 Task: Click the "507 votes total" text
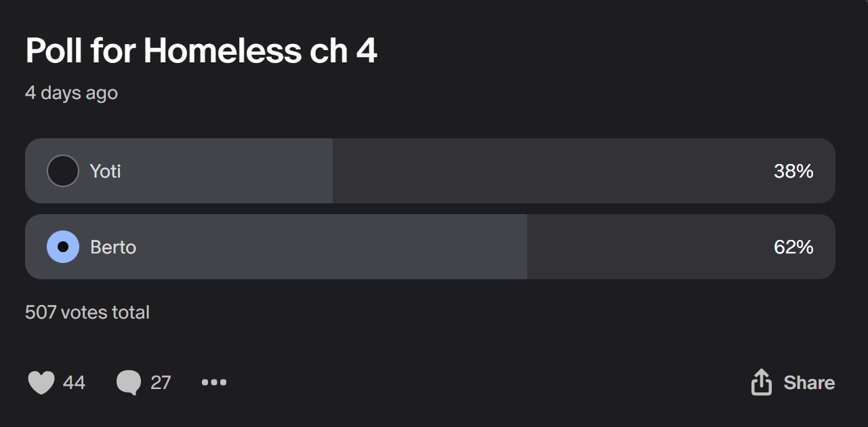[87, 312]
